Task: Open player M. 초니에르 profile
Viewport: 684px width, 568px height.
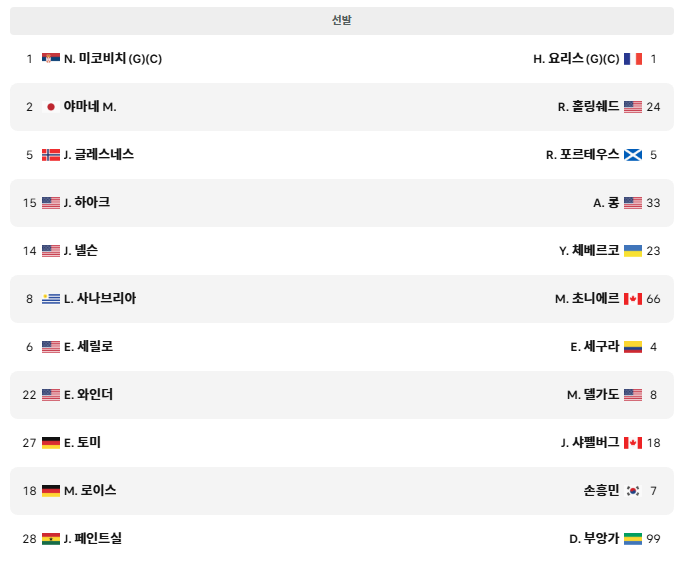Action: pyautogui.click(x=587, y=298)
